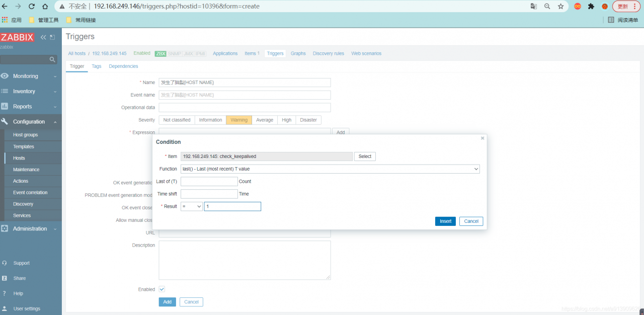Select the Trigger tab
Image resolution: width=644 pixels, height=315 pixels.
[x=77, y=66]
